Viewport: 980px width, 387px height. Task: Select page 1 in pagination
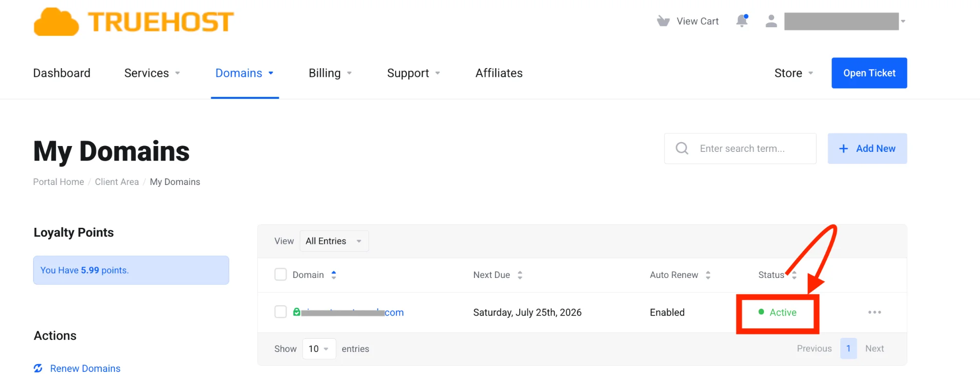coord(848,349)
